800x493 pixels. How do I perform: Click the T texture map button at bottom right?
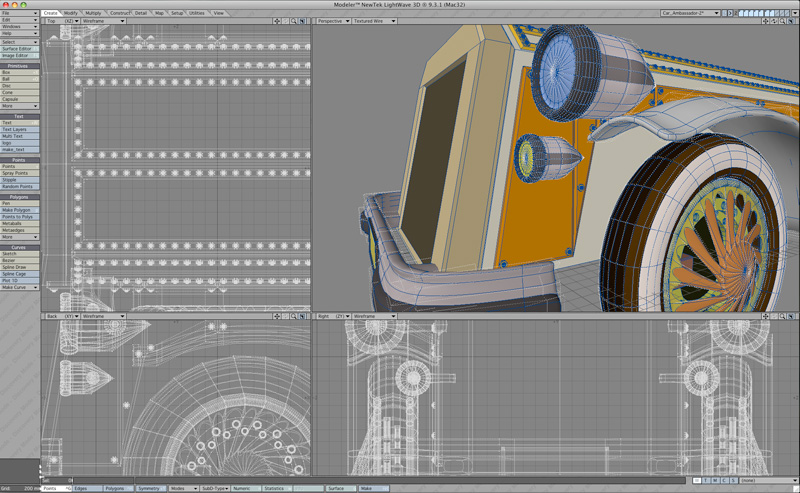click(707, 481)
